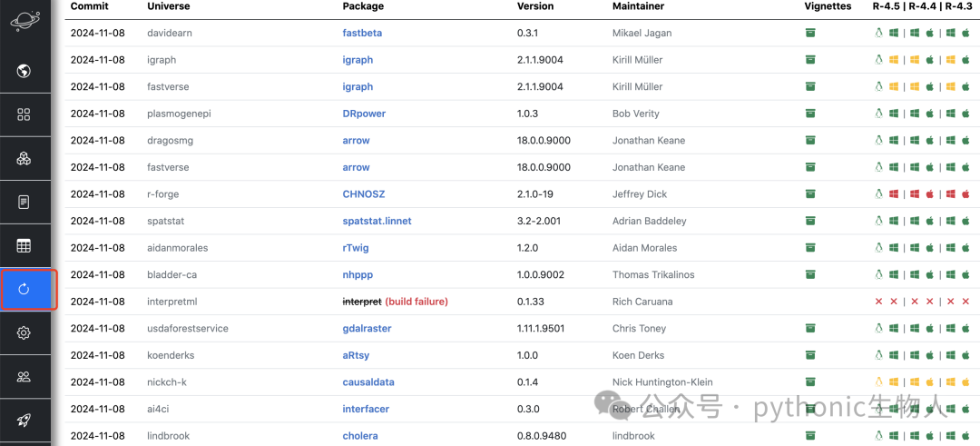Click the red build failure label
980x446 pixels.
pos(416,302)
